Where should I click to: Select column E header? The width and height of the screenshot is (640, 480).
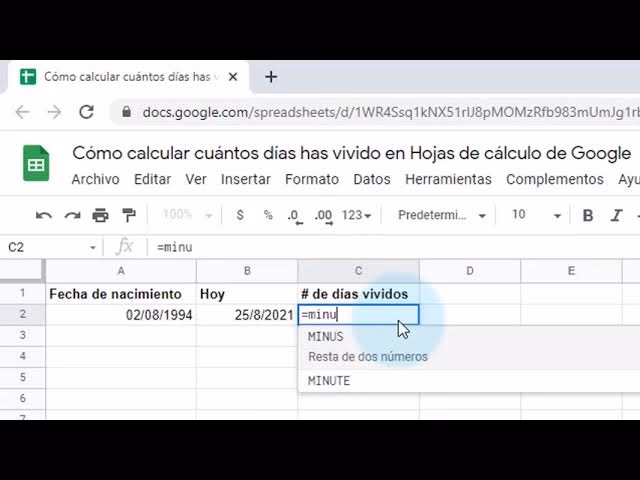coord(571,271)
